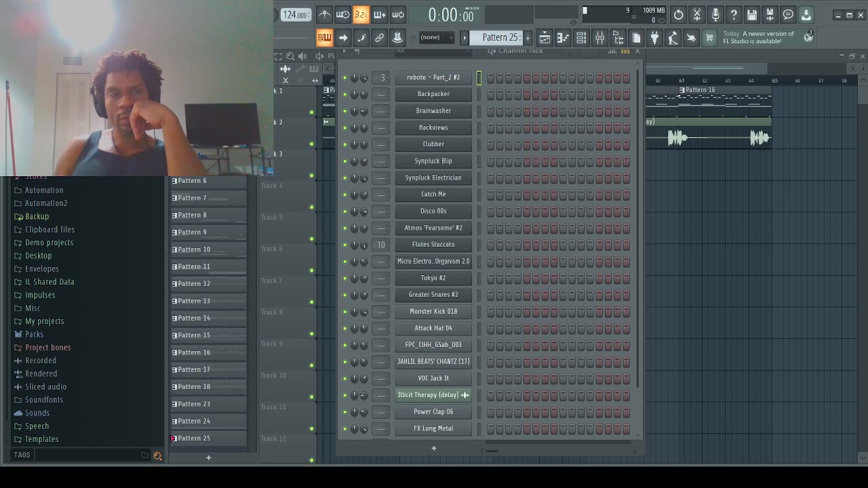Open pattern selector Pattern 25 dropdown
868x488 pixels.
tap(501, 37)
